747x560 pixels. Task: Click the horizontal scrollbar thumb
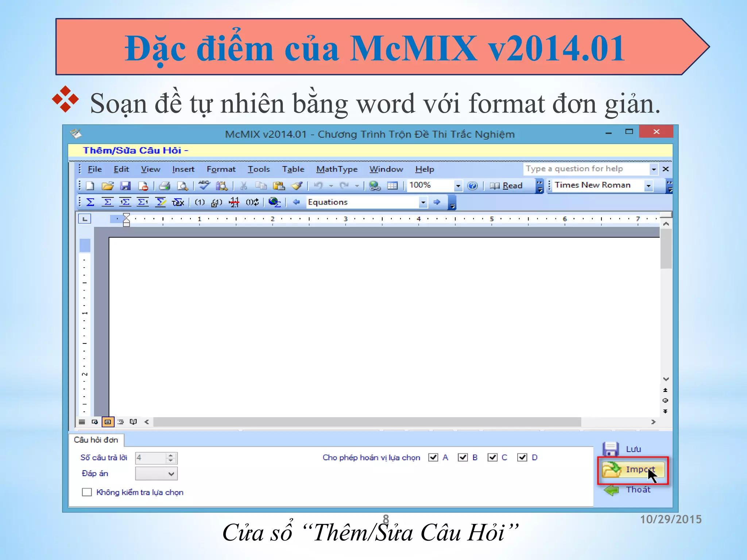click(x=367, y=422)
